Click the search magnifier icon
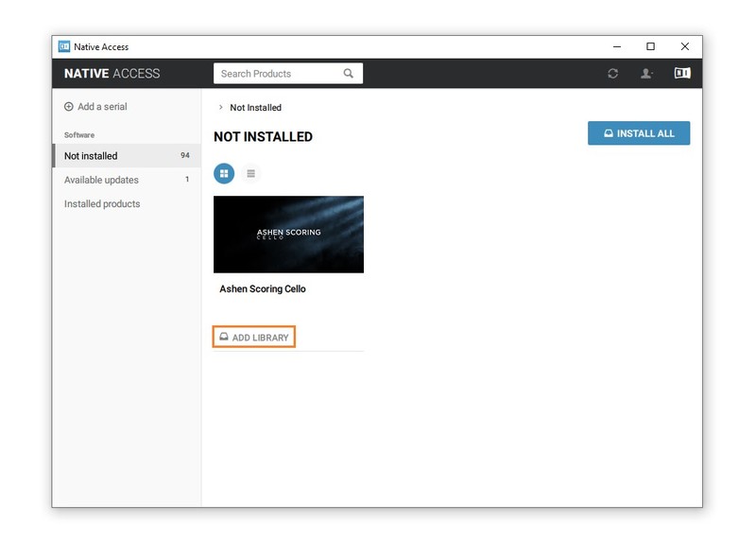This screenshot has width=756, height=558. [348, 74]
